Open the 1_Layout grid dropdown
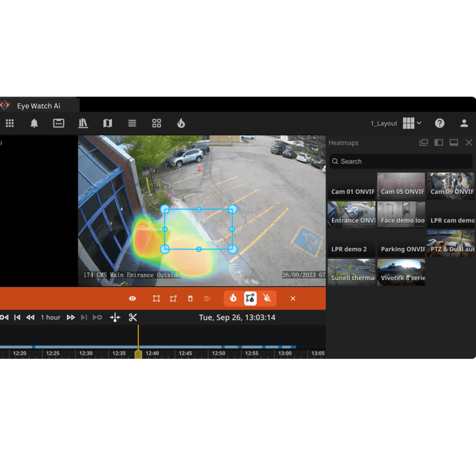Screen dimensions: 476x476 point(412,123)
